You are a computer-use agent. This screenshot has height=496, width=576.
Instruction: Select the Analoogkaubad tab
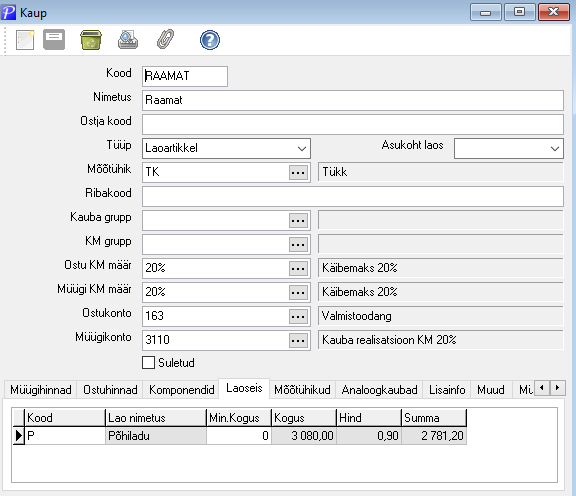tap(379, 390)
